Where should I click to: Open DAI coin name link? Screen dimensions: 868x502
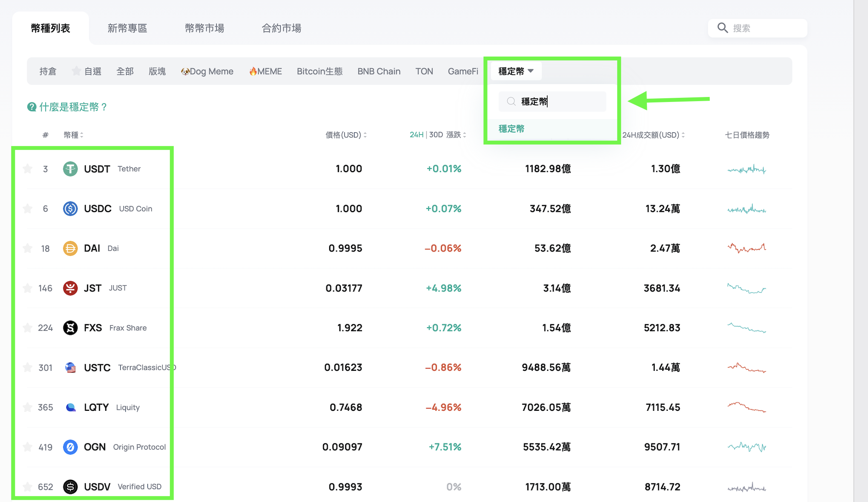coord(92,249)
